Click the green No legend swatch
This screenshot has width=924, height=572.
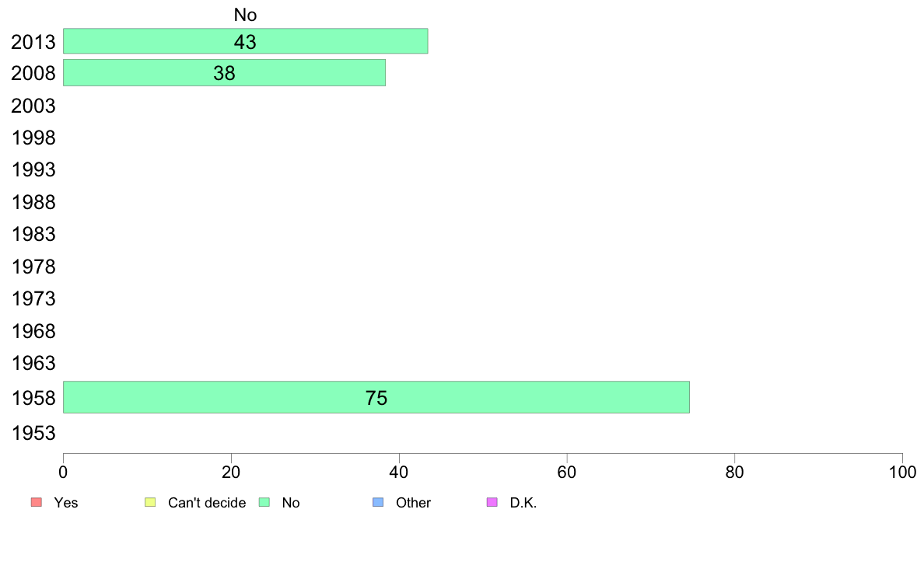(x=264, y=502)
